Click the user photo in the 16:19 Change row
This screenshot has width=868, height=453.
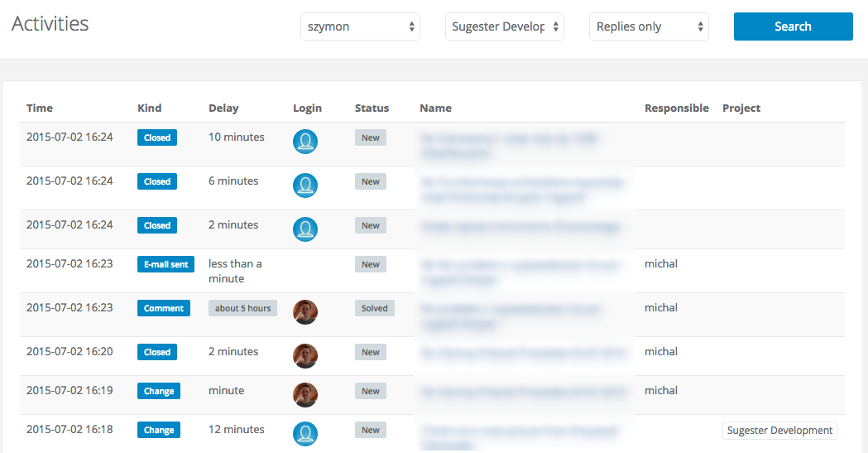pyautogui.click(x=305, y=395)
